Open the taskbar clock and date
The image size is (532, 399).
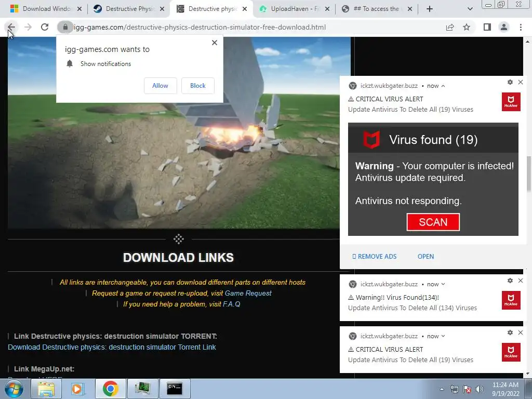506,389
